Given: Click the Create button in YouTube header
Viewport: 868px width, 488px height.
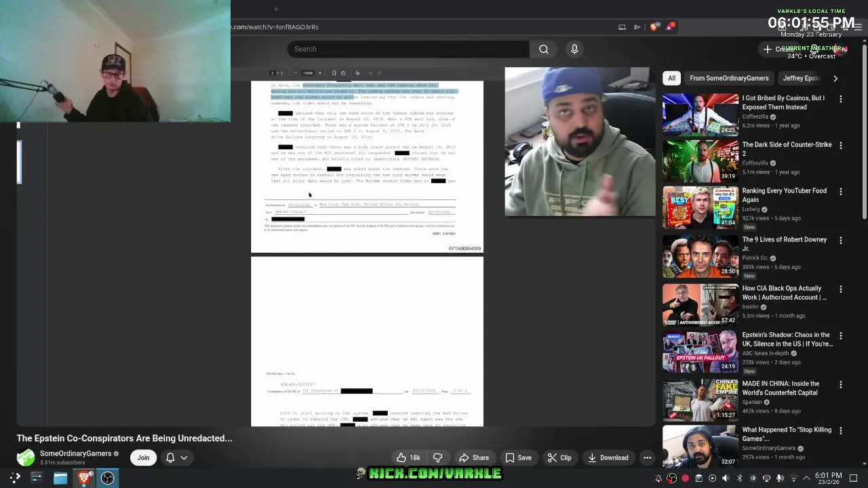Looking at the screenshot, I should 778,49.
